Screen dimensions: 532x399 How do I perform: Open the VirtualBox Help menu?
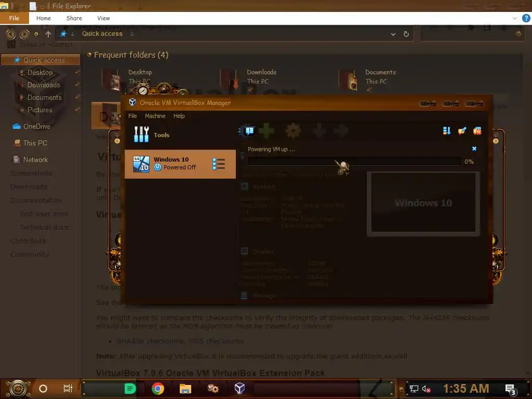[x=179, y=116]
